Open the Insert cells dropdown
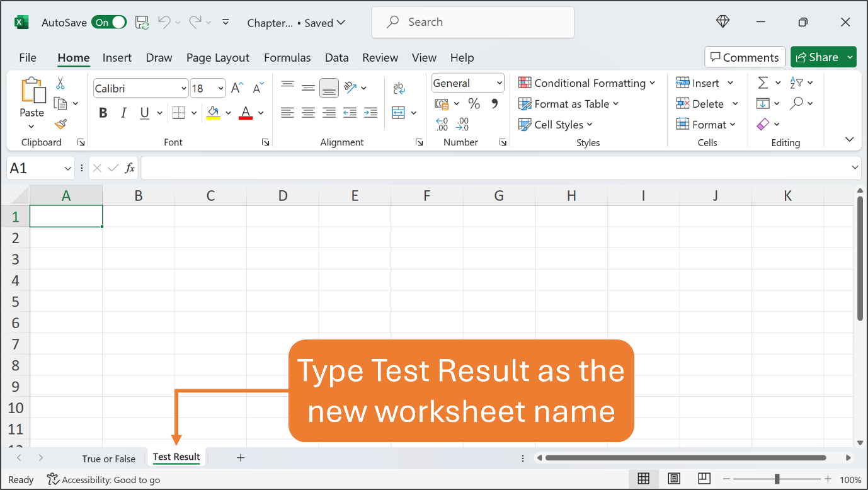Viewport: 868px width, 490px height. (x=731, y=83)
